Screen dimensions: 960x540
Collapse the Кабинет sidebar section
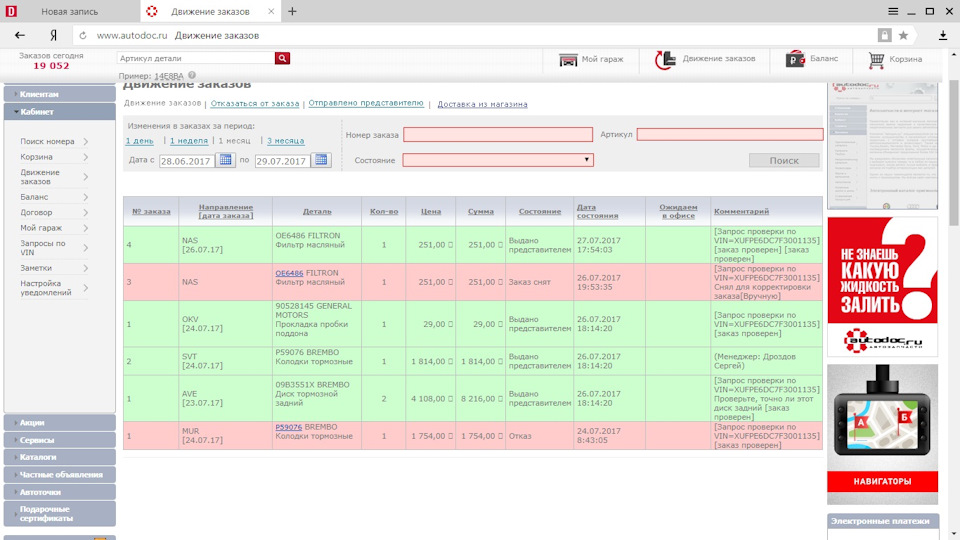59,111
